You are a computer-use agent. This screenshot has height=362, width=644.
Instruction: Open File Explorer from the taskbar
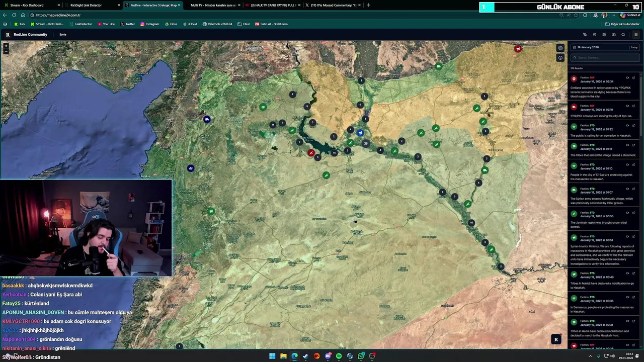pyautogui.click(x=283, y=356)
